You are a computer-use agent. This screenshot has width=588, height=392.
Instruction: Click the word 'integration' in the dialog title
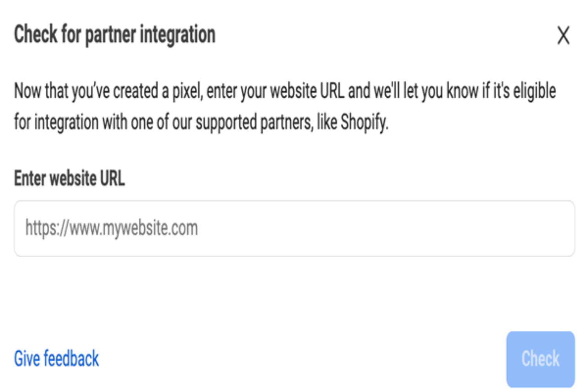[178, 34]
